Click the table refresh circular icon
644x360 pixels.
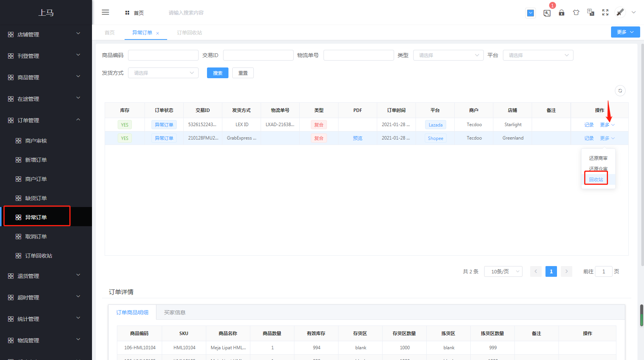620,90
